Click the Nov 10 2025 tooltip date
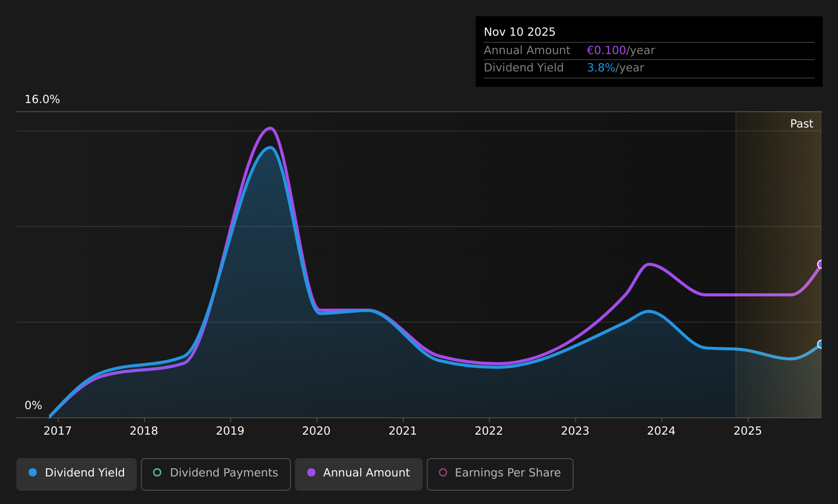The image size is (838, 504). [x=520, y=32]
